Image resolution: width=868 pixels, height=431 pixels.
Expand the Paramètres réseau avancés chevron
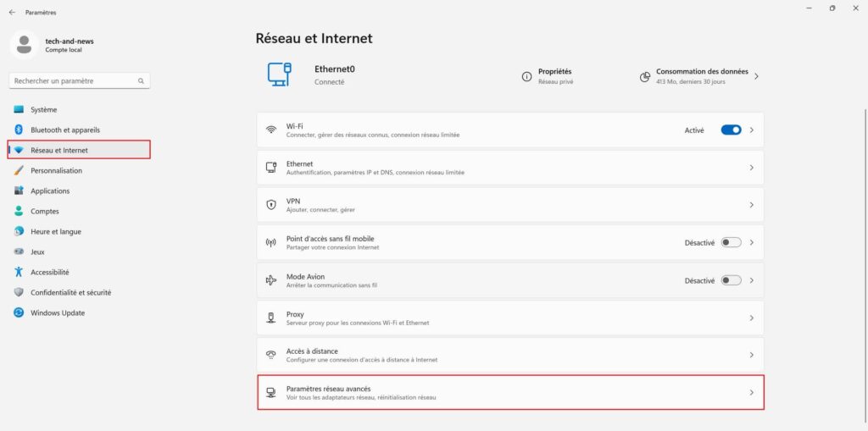pyautogui.click(x=751, y=392)
